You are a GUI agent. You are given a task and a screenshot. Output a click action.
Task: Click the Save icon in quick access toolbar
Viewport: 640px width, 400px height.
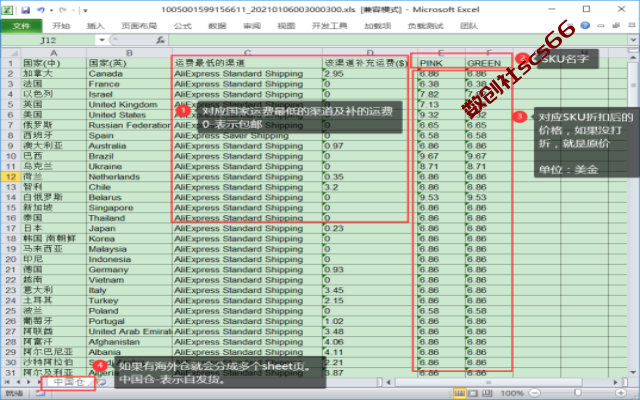click(25, 10)
